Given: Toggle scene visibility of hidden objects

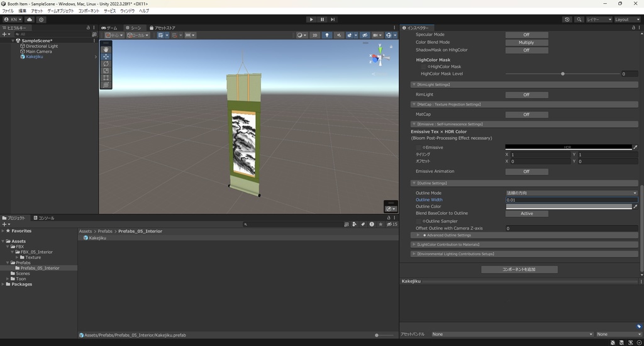Looking at the screenshot, I should 364,35.
